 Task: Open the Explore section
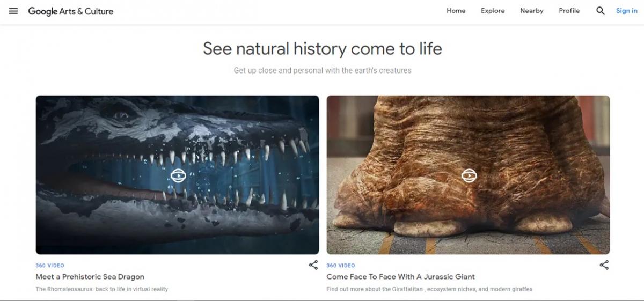pos(493,11)
